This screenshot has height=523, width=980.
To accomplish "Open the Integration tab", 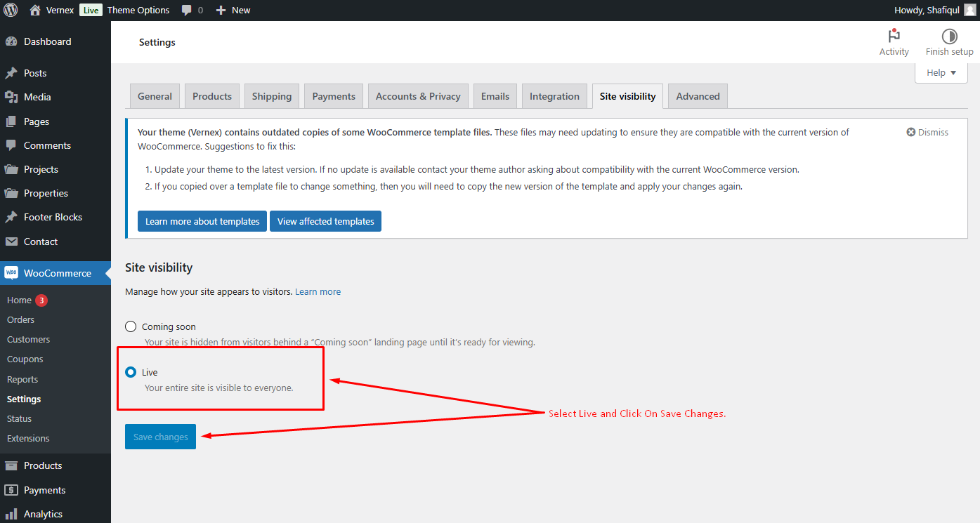I will click(x=554, y=96).
